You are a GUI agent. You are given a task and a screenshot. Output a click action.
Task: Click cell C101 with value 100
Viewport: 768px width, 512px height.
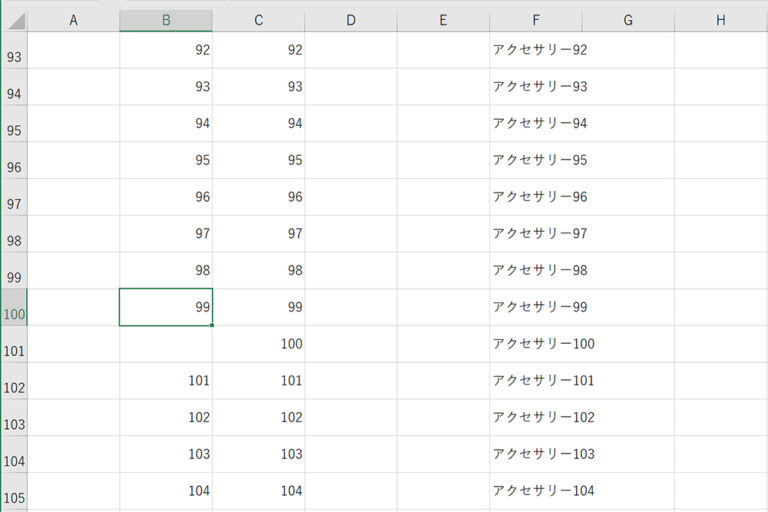coord(259,344)
